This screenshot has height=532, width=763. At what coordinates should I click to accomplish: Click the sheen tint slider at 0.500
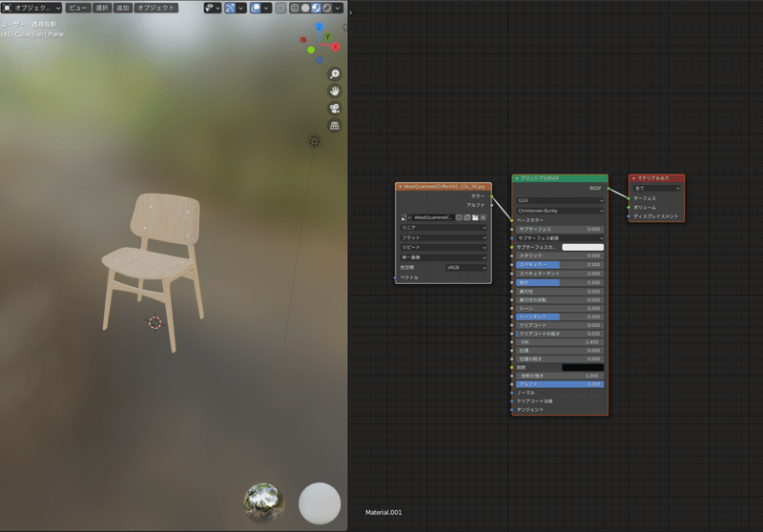(560, 317)
